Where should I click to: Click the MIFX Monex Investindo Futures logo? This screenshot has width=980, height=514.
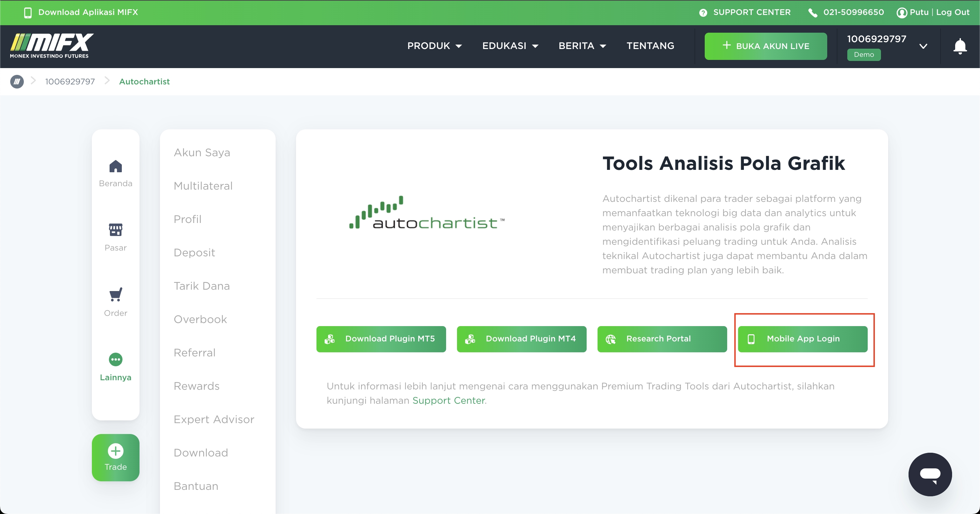[x=52, y=46]
